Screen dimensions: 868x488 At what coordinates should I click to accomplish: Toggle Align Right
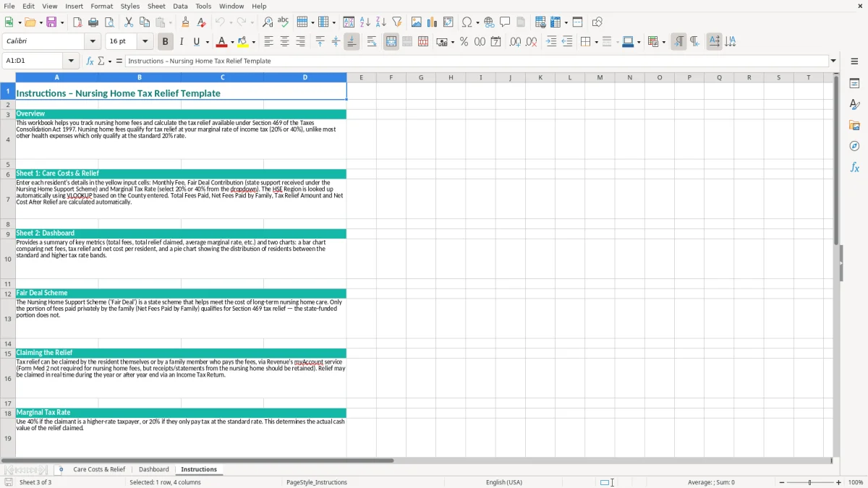pos(300,42)
